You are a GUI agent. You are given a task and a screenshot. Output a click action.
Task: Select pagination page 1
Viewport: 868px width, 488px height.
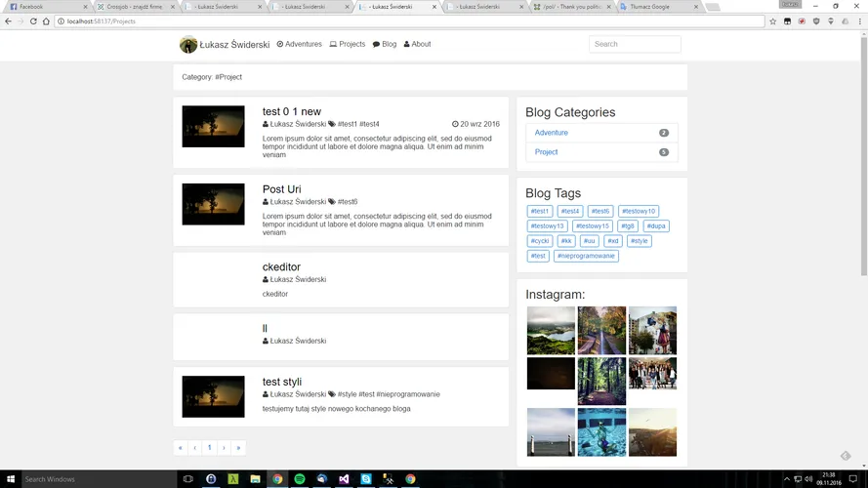coord(209,448)
